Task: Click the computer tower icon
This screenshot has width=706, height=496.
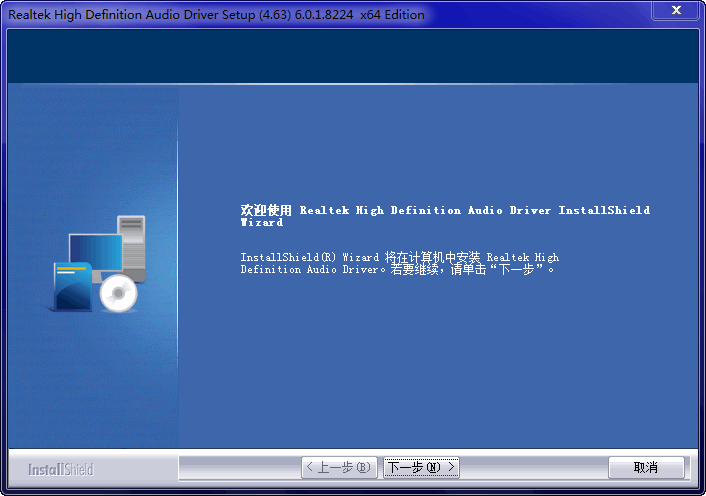Action: (132, 245)
